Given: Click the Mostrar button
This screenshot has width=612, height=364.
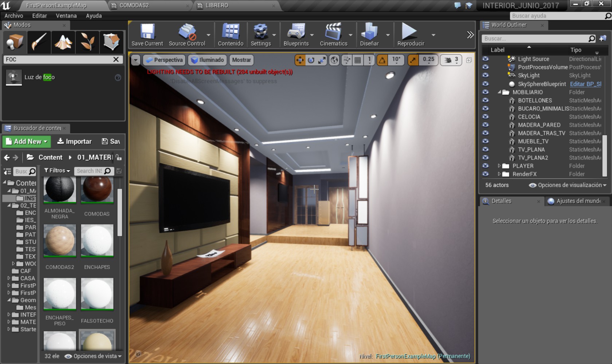Looking at the screenshot, I should pos(242,60).
